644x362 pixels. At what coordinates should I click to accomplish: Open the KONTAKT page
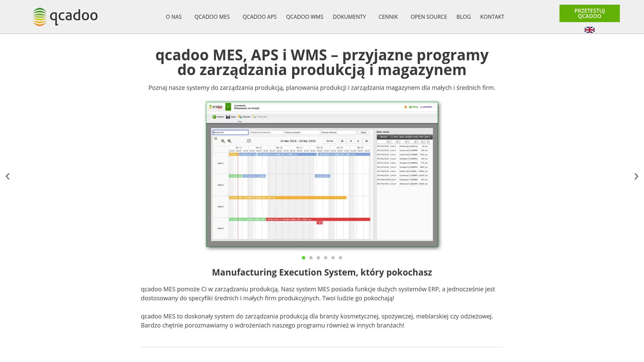coord(492,17)
